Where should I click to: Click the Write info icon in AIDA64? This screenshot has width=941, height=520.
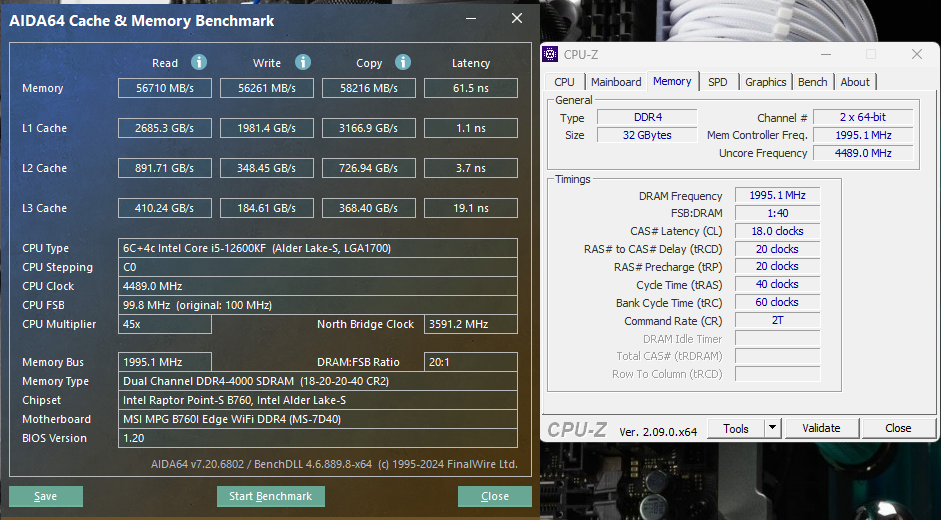point(303,62)
